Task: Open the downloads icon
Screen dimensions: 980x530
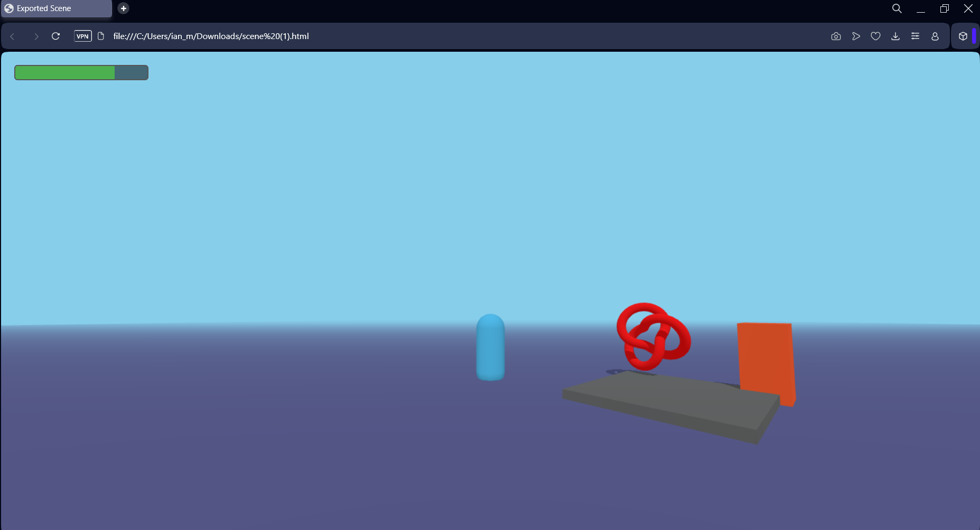Action: tap(895, 36)
